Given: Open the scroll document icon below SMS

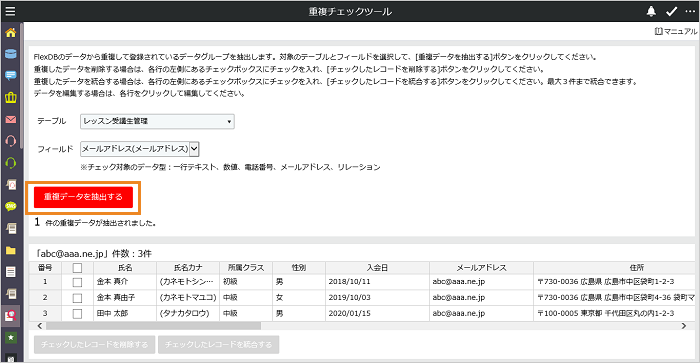Looking at the screenshot, I should (x=11, y=228).
